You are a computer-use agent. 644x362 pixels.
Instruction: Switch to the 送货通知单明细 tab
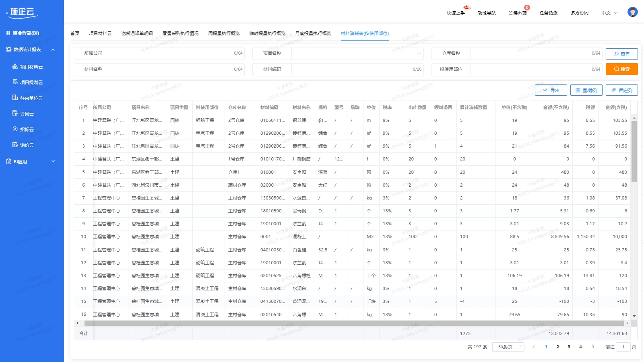click(137, 33)
